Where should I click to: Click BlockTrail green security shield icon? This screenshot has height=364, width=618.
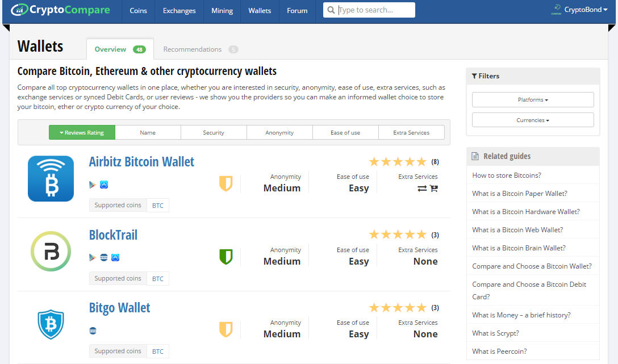pyautogui.click(x=226, y=257)
